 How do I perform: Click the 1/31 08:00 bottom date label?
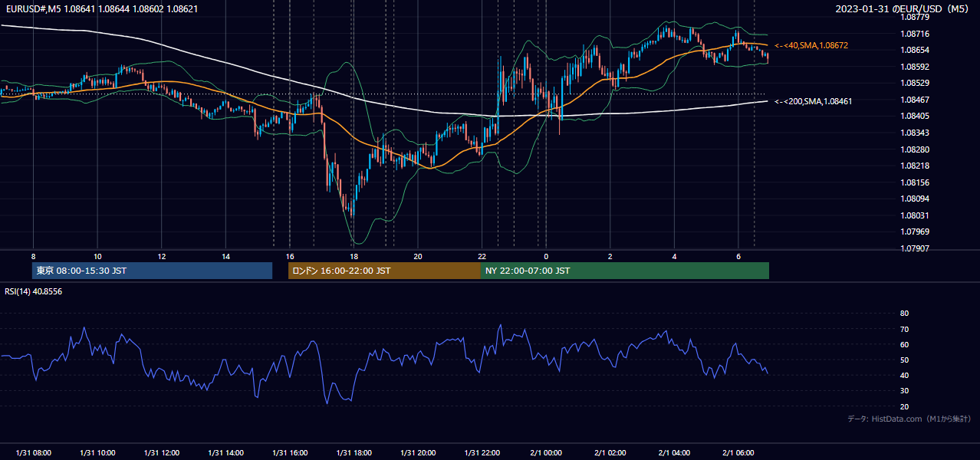click(34, 453)
